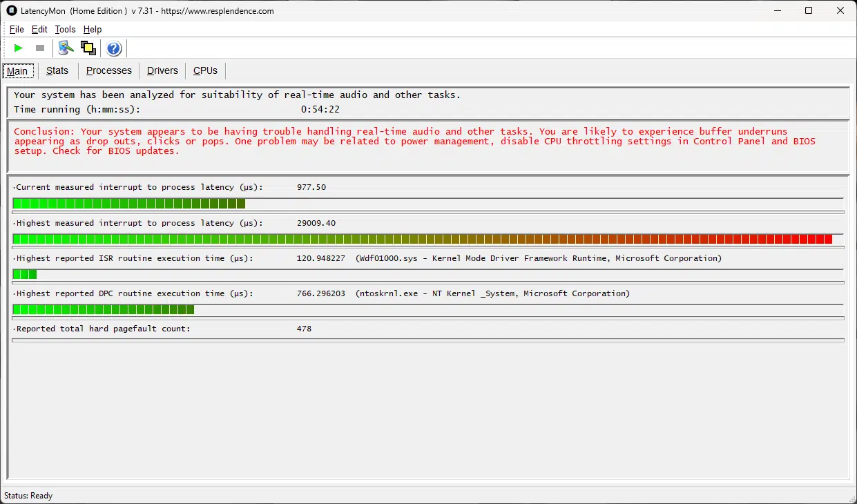This screenshot has width=857, height=504.
Task: Switch to the Stats tab
Action: (57, 70)
